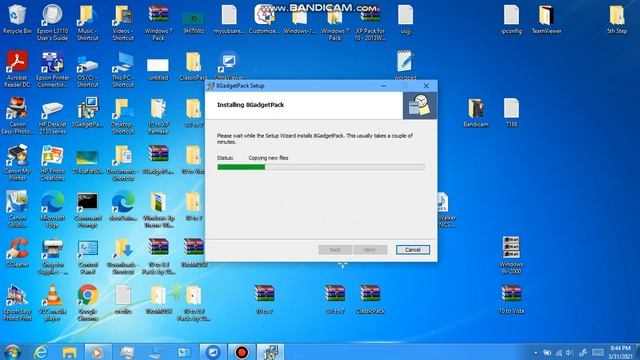The width and height of the screenshot is (640, 360).
Task: Select the 7168 file icon
Action: [511, 112]
